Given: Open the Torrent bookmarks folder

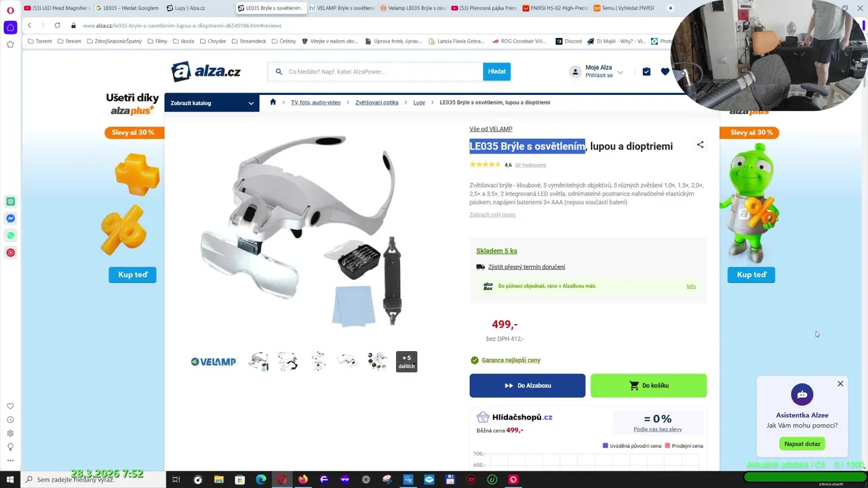Looking at the screenshot, I should [40, 41].
